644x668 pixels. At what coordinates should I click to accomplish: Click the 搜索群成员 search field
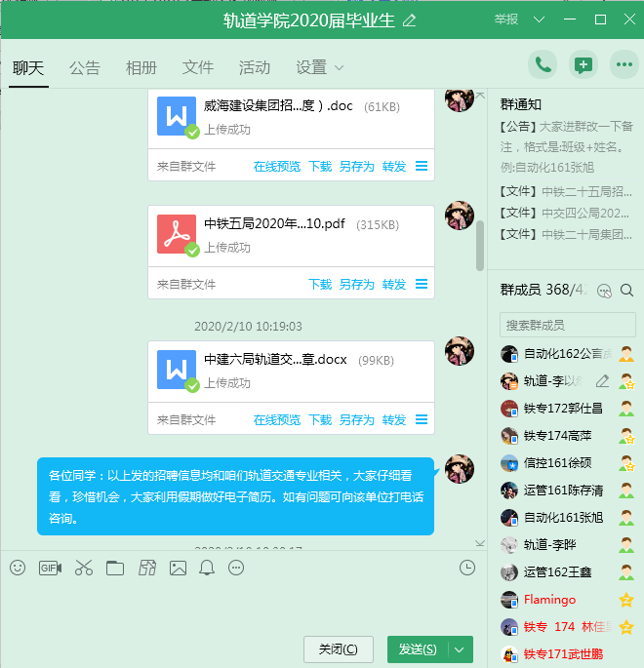(567, 325)
